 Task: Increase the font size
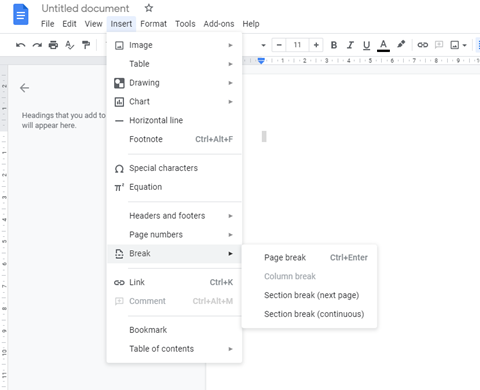pyautogui.click(x=316, y=45)
